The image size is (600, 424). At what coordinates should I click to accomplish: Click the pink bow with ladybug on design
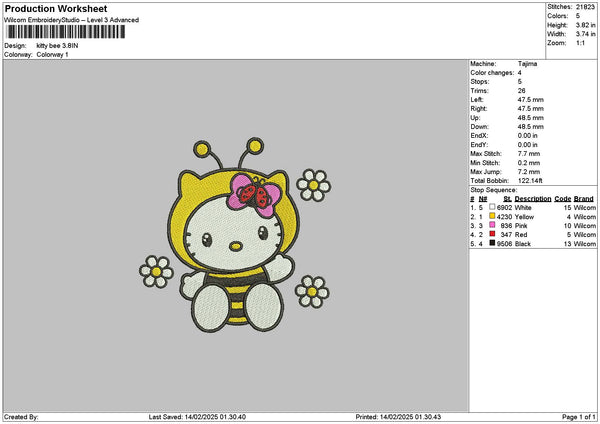pyautogui.click(x=254, y=196)
